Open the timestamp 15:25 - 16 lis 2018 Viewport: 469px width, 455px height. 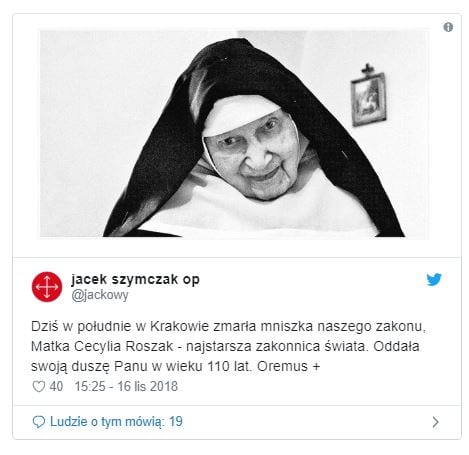[x=126, y=387]
